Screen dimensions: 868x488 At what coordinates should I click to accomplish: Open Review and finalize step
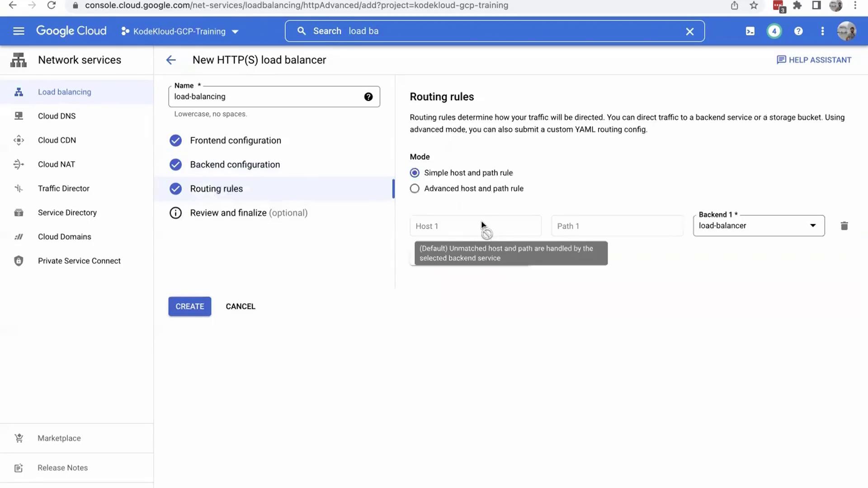(248, 213)
